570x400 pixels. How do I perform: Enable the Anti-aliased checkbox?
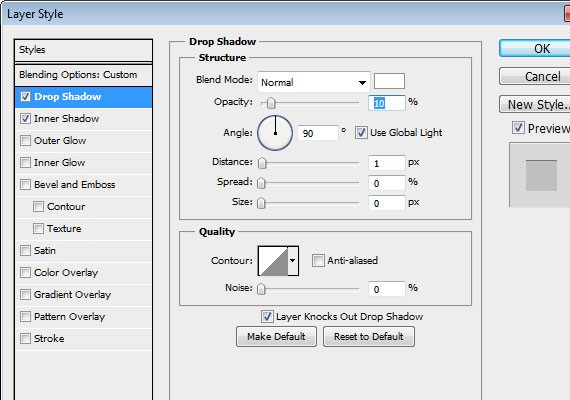coord(318,260)
